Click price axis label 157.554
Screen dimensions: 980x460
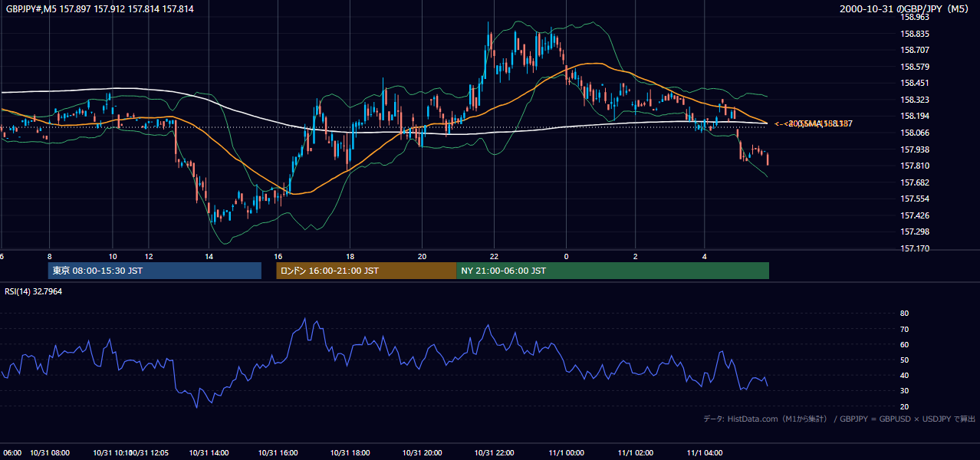pyautogui.click(x=915, y=199)
